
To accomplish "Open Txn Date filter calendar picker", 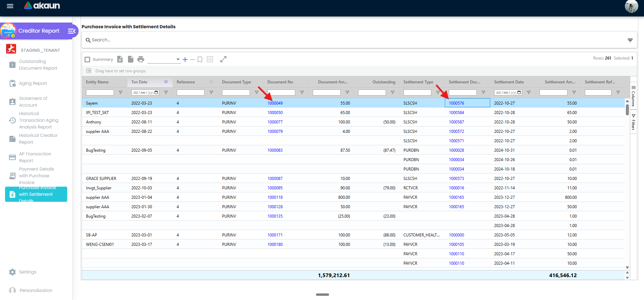I will (156, 92).
